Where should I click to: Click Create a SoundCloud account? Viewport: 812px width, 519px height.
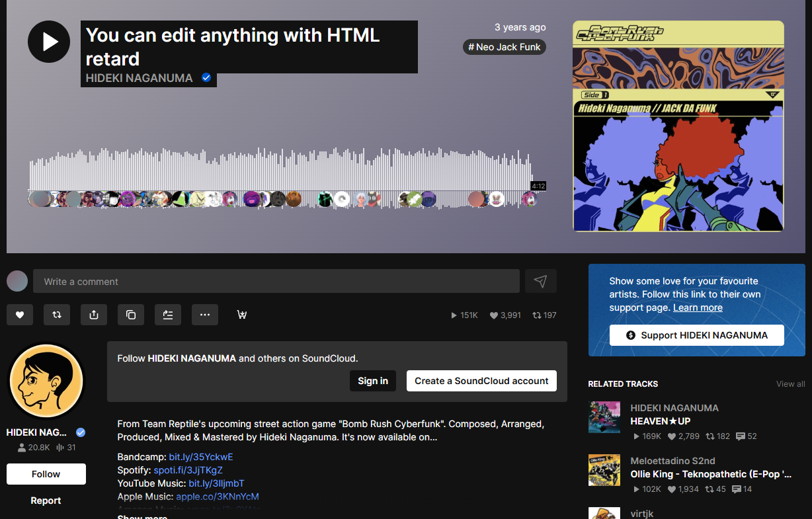[x=481, y=381]
